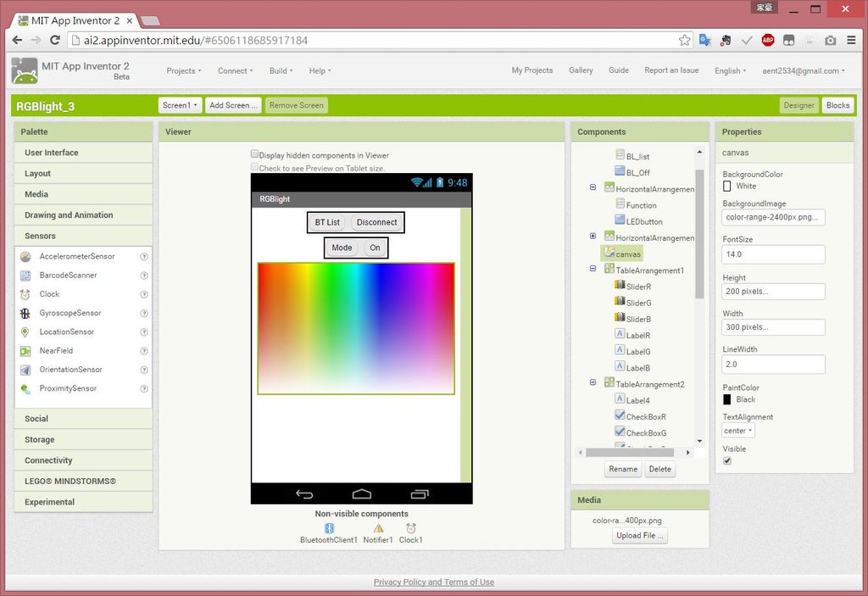Screen dimensions: 868x596
Task: Select CheckBoxR in the components tree
Action: [641, 416]
